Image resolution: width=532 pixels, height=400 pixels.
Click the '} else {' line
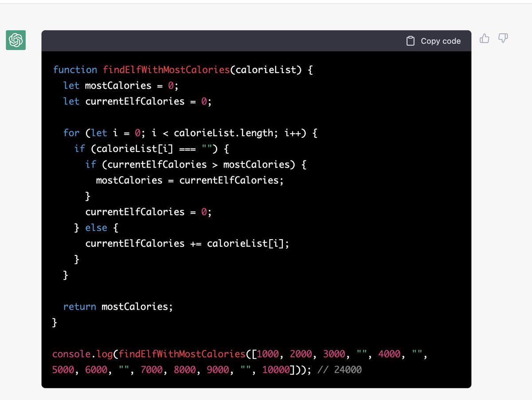point(96,228)
